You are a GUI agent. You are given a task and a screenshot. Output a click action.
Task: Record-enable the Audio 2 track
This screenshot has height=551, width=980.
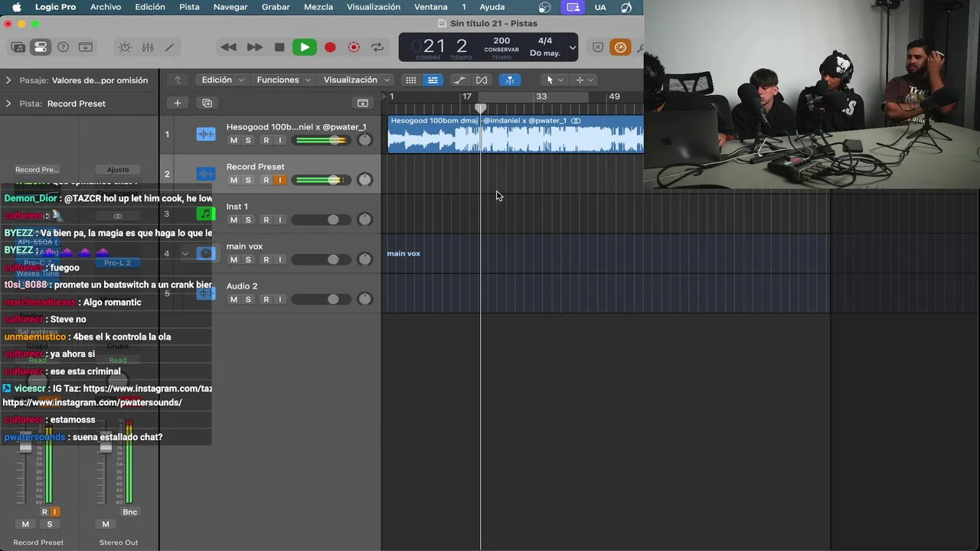pyautogui.click(x=266, y=299)
